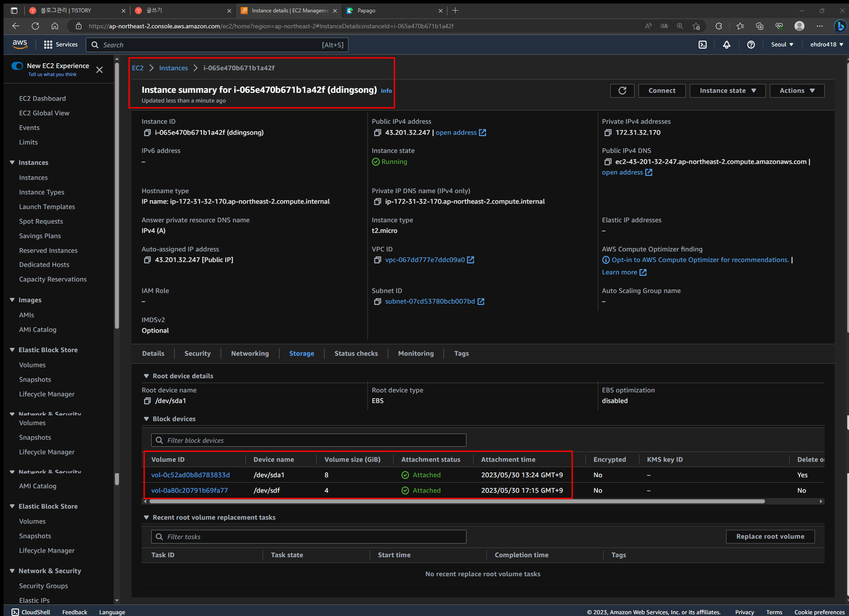This screenshot has height=616, width=849.
Task: Collapse the Block devices section
Action: pyautogui.click(x=146, y=419)
